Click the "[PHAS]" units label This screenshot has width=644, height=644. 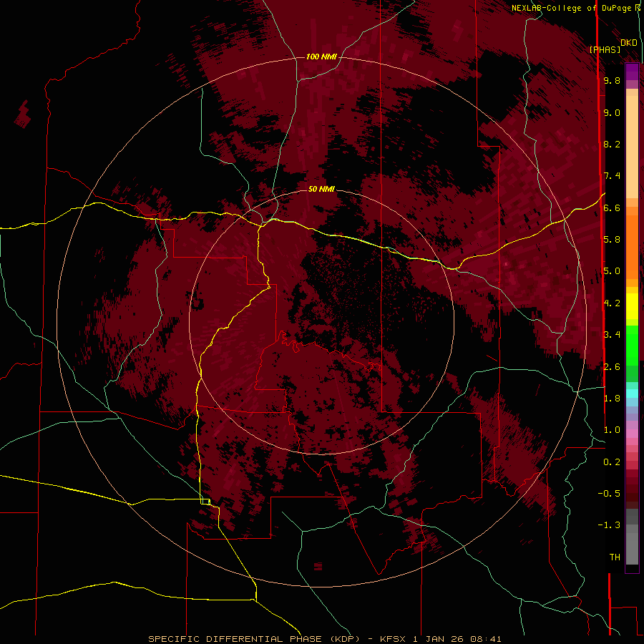(605, 49)
